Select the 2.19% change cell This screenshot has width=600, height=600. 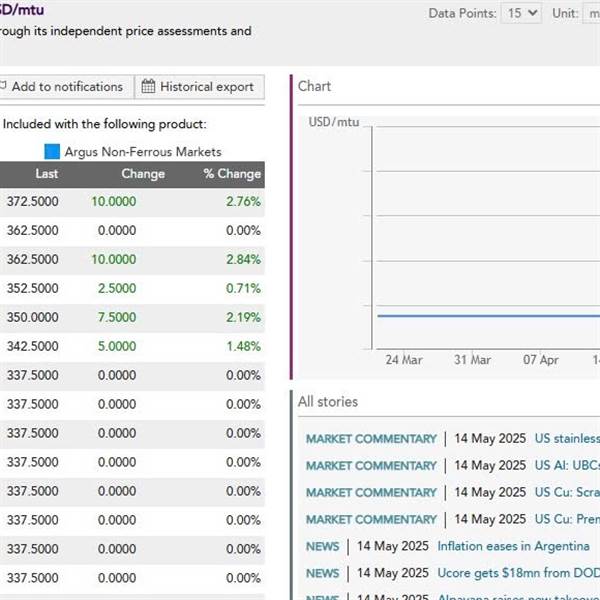[x=243, y=318]
